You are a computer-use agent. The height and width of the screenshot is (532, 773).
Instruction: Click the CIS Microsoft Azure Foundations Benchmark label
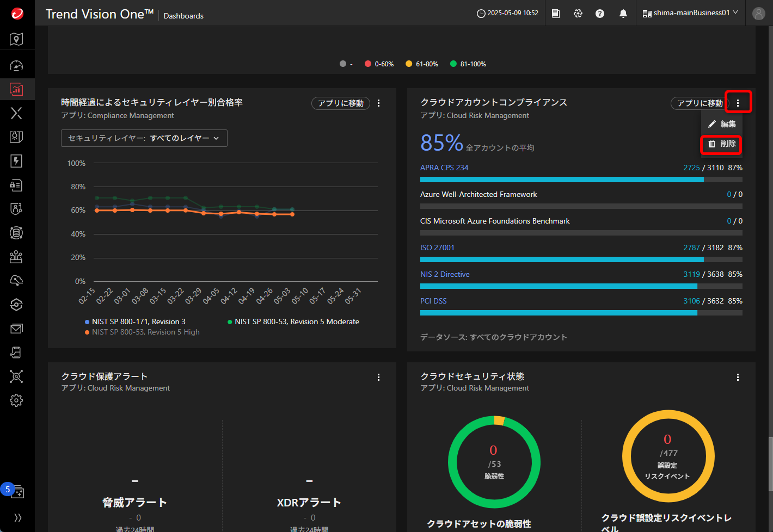pyautogui.click(x=495, y=221)
